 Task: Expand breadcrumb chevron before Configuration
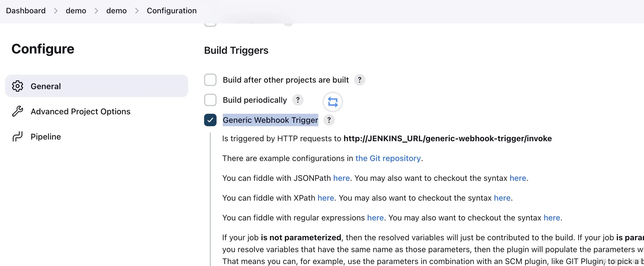137,11
